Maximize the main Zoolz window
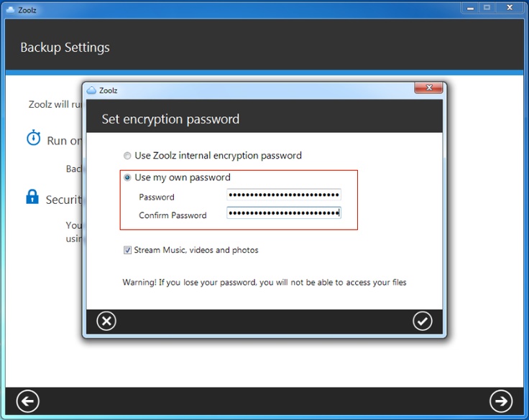 (486, 7)
